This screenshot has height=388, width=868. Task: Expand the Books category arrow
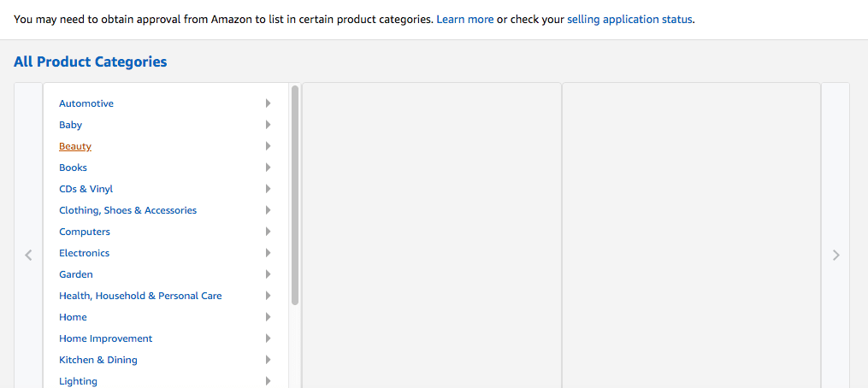pyautogui.click(x=268, y=168)
